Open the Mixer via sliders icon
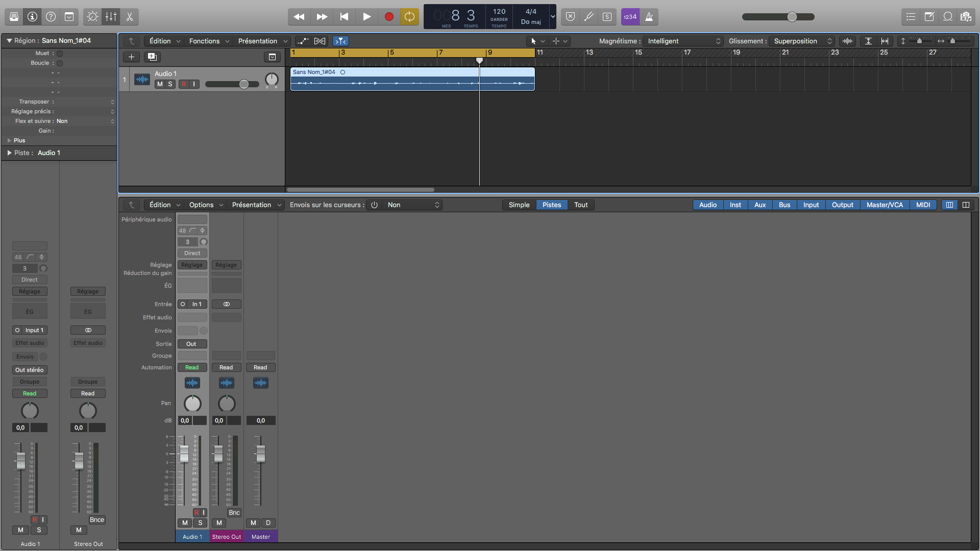This screenshot has width=980, height=551. (111, 17)
